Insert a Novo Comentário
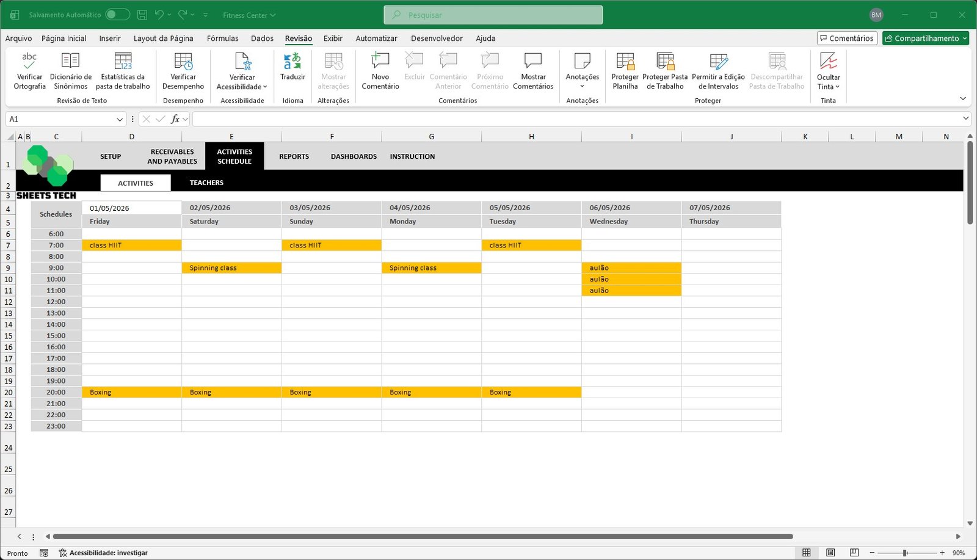 (x=380, y=62)
